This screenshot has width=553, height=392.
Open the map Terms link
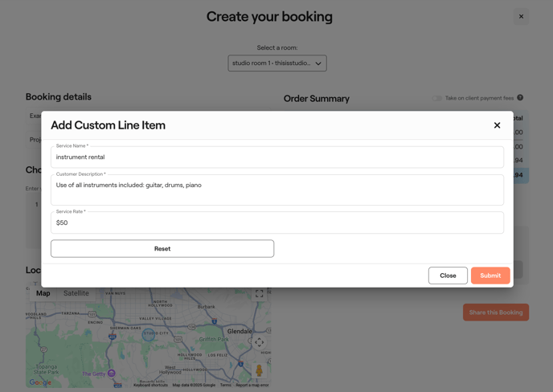[x=225, y=385]
